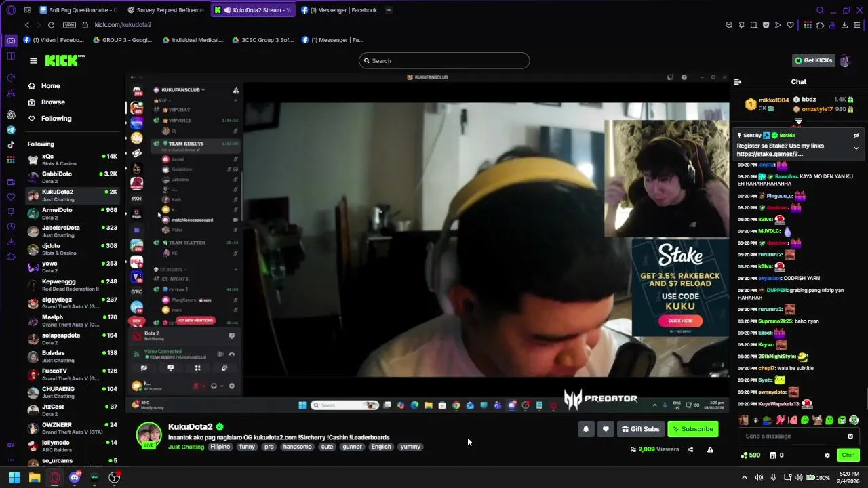Take a snapshot with Opera snapshot icon
The height and width of the screenshot is (488, 868).
pos(753,25)
